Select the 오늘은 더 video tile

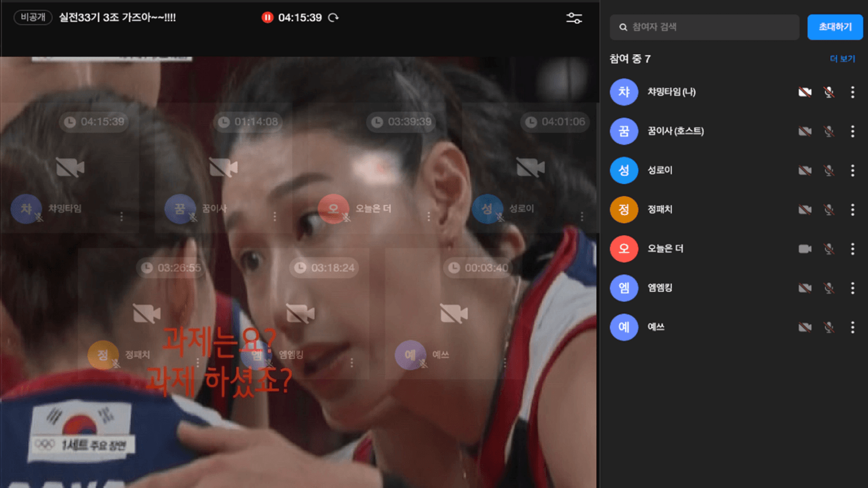tap(369, 171)
